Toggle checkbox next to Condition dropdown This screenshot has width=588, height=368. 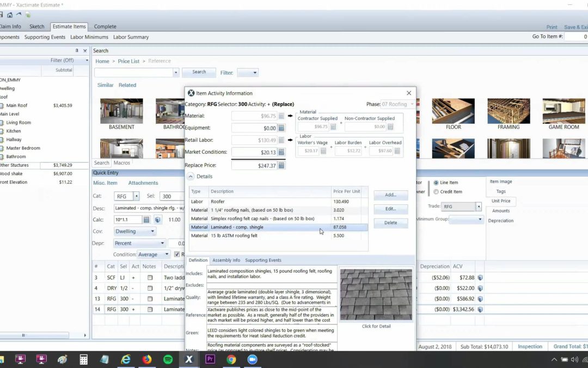pos(177,255)
